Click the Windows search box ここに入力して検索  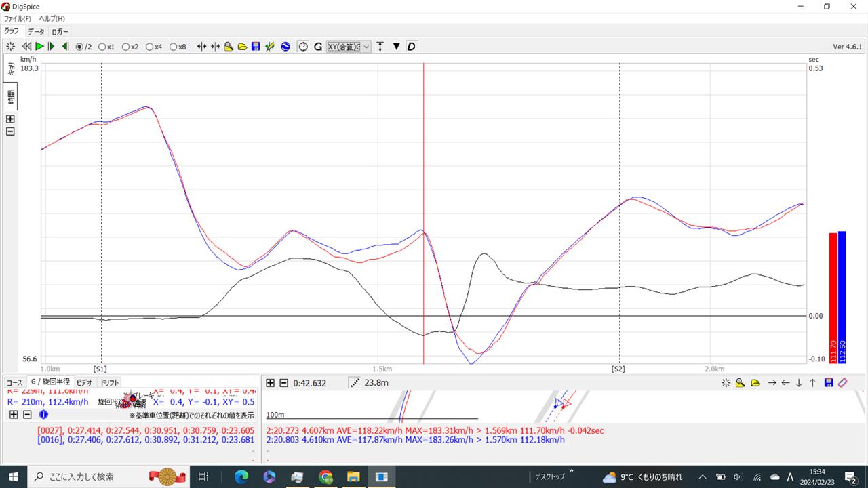pos(108,476)
